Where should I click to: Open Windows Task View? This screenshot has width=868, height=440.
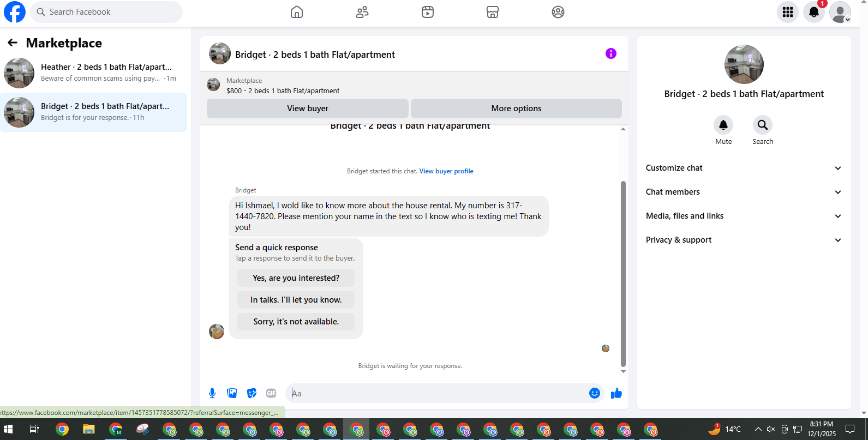34,429
